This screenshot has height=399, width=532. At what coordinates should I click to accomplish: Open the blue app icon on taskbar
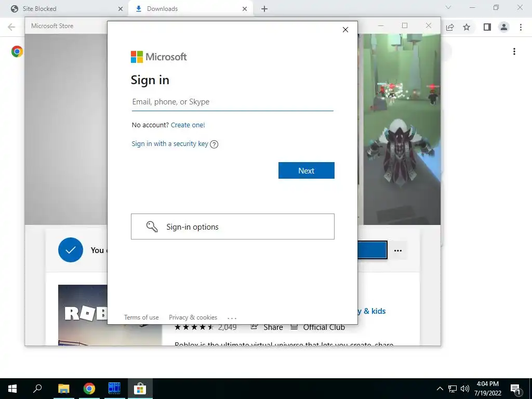click(x=114, y=389)
